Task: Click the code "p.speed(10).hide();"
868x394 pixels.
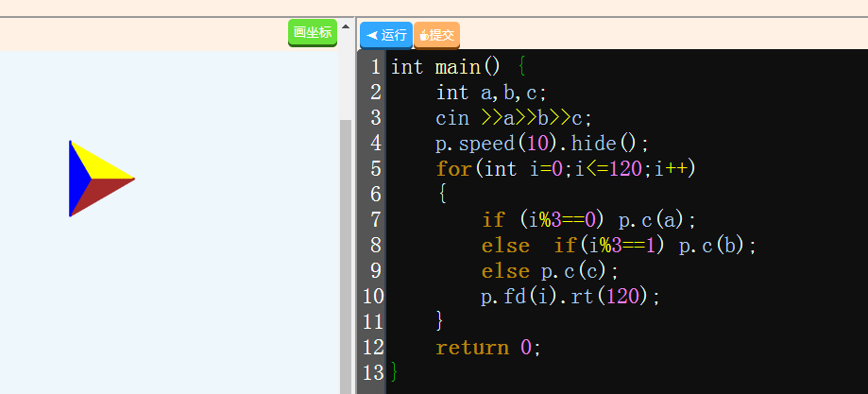Action: (542, 144)
